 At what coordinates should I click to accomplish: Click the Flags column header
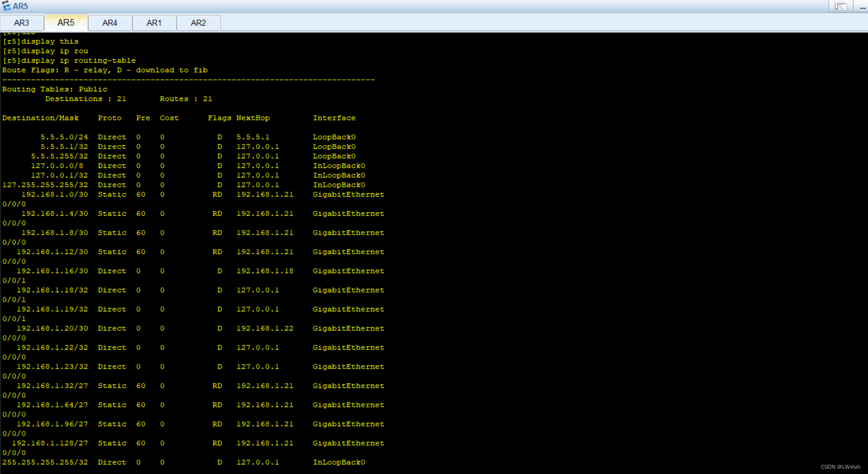pos(219,118)
